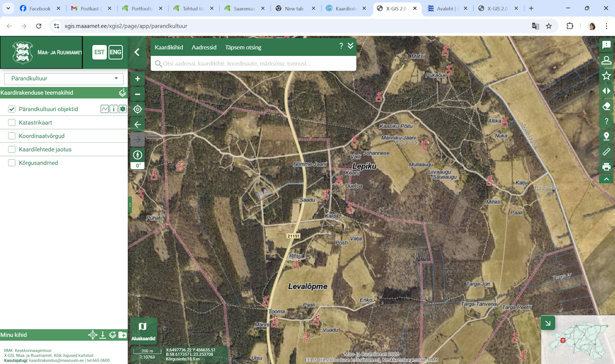615x364 pixels.
Task: Select the eraser tool in right toolbar
Action: (606, 106)
